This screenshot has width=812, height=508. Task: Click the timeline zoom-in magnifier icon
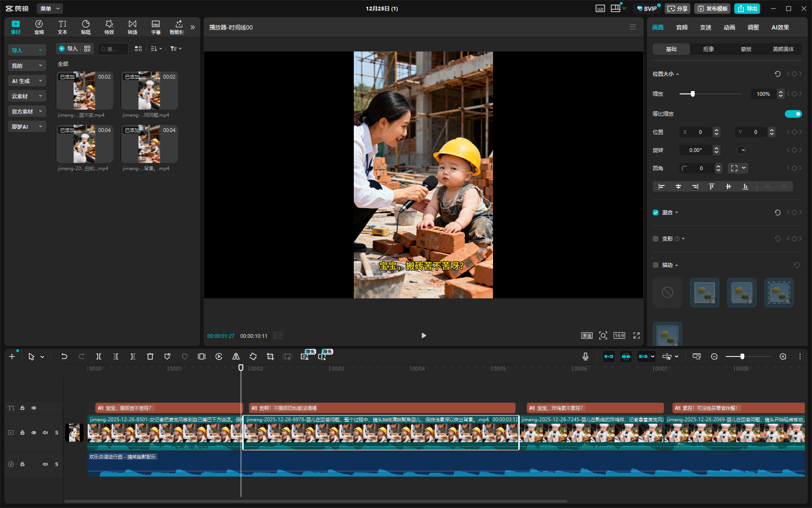783,356
